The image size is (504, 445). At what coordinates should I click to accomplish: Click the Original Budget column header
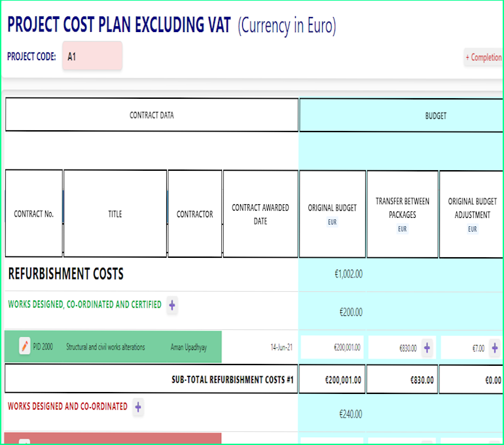(x=333, y=214)
